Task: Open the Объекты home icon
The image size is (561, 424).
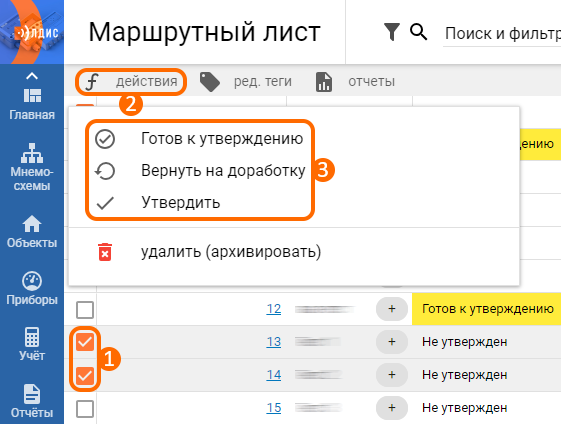Action: tap(32, 224)
